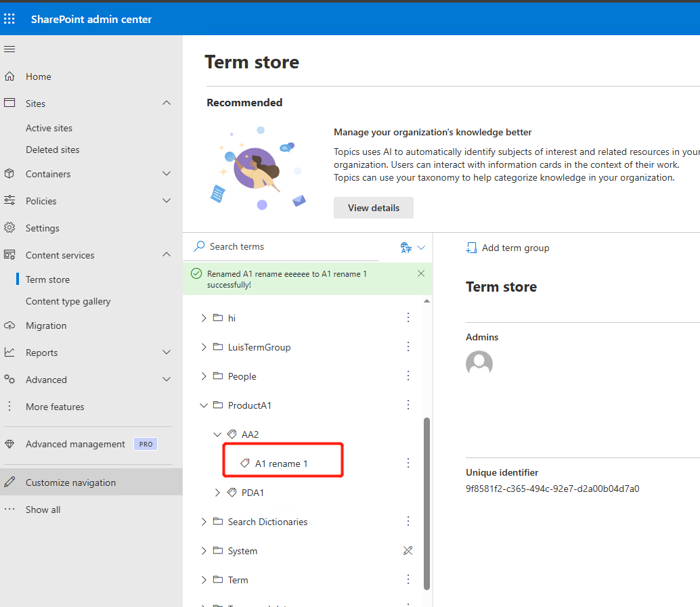Click the Containers cube icon

click(x=9, y=174)
